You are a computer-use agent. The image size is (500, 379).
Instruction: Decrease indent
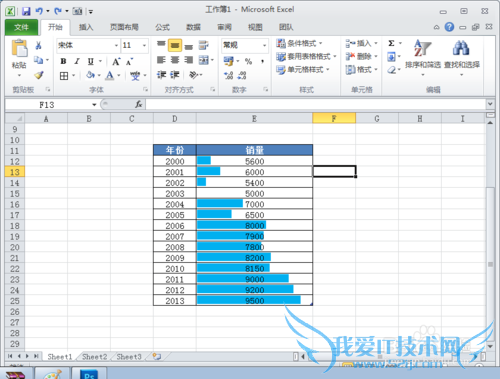tap(162, 75)
